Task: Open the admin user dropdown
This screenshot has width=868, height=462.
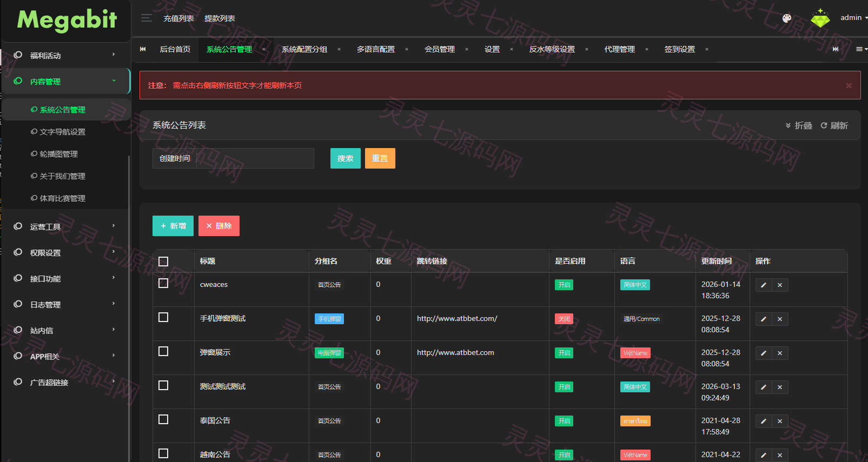Action: pyautogui.click(x=853, y=18)
